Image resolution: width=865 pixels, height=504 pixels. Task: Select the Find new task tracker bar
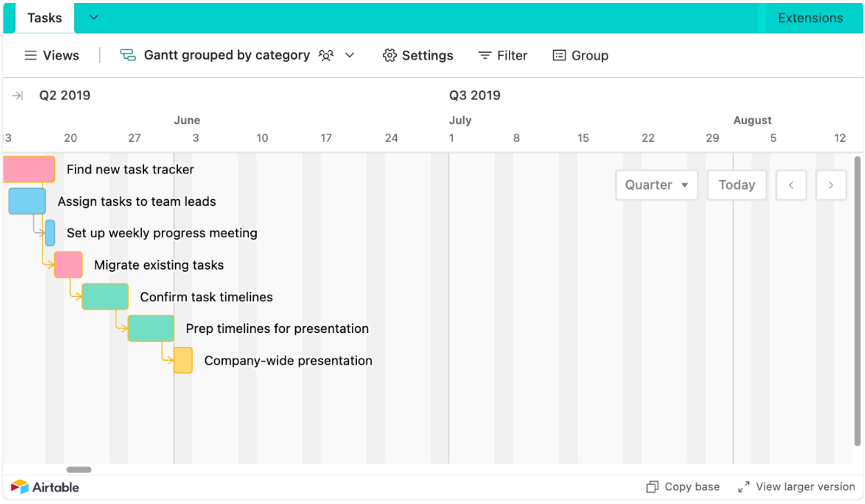[29, 169]
